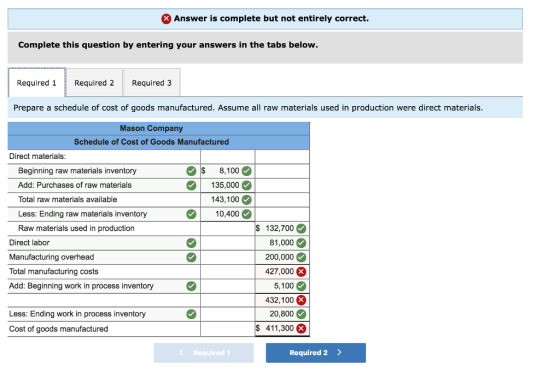
Task: Click the 8,100 amount field
Action: click(x=228, y=171)
